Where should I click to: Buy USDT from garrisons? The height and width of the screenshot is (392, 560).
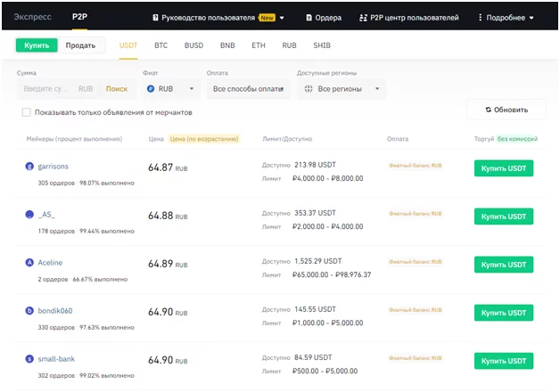click(x=503, y=168)
